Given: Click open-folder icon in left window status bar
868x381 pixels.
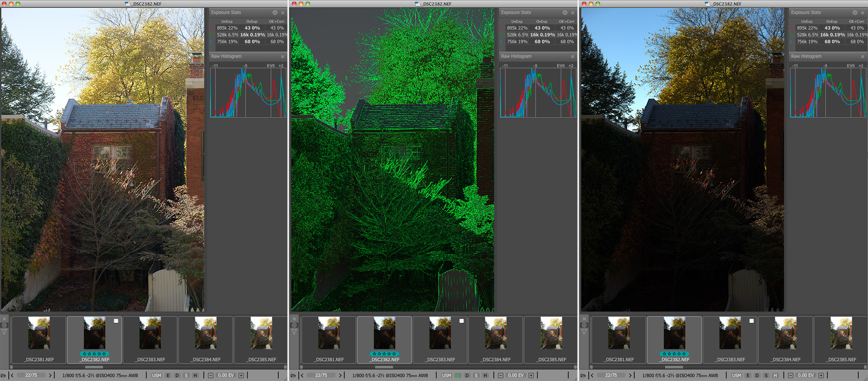Looking at the screenshot, I should point(4,375).
